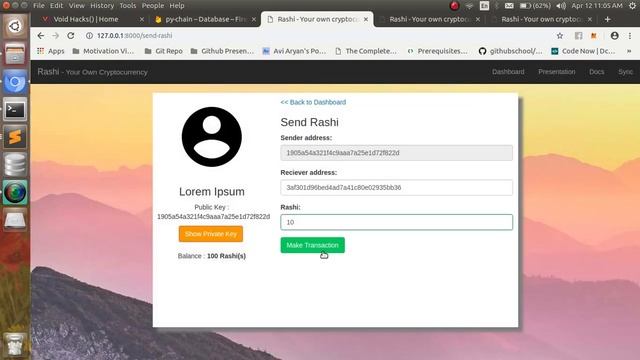Open githubschool bookmark

[510, 51]
